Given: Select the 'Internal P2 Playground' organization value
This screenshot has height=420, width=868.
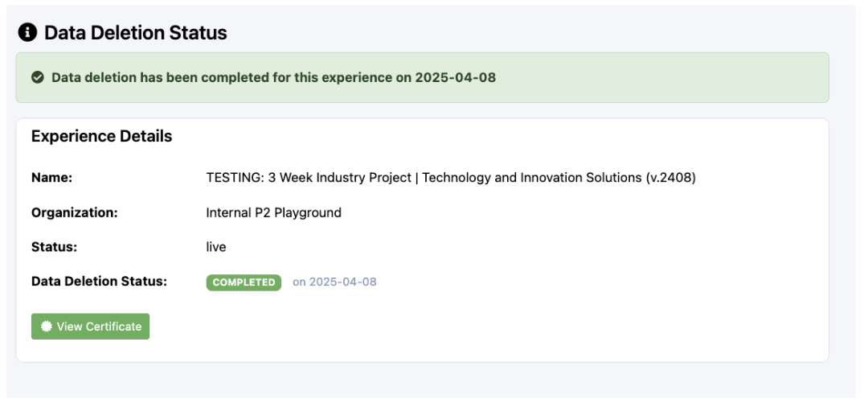Looking at the screenshot, I should point(273,213).
